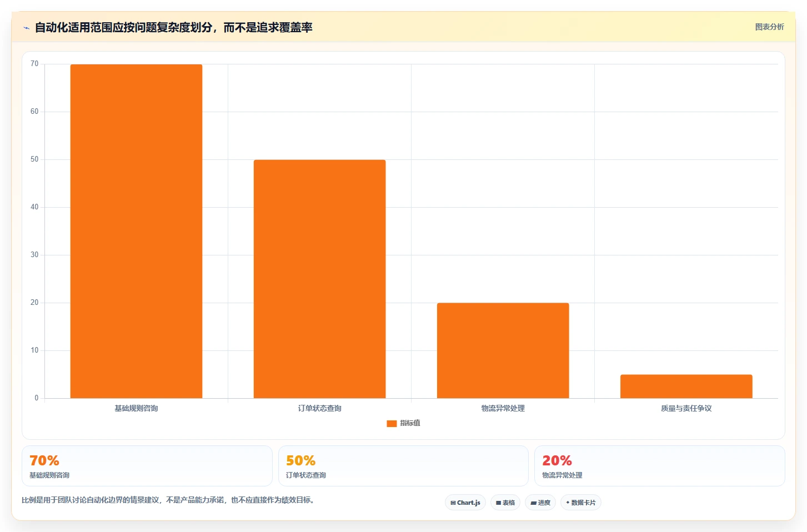807x532 pixels.
Task: Click the y-axis value 50
Action: pos(34,159)
